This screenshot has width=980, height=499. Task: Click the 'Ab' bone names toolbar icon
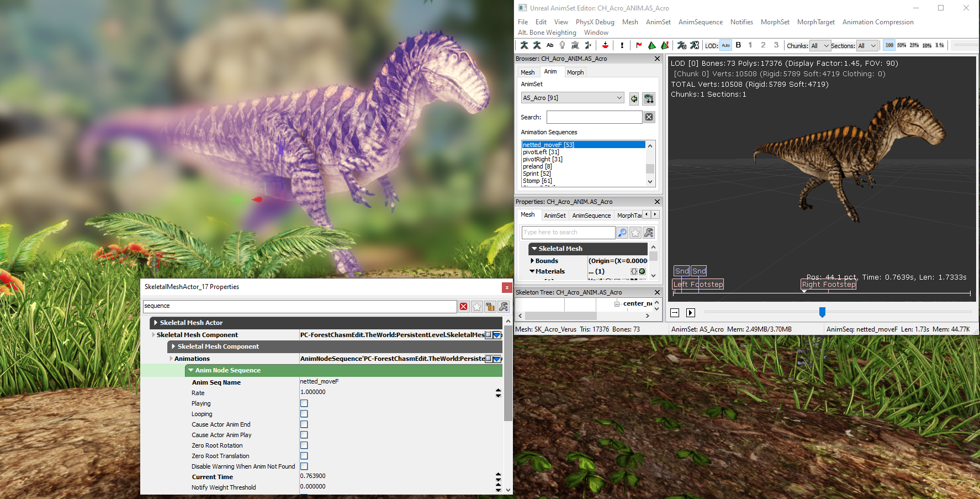click(x=550, y=45)
